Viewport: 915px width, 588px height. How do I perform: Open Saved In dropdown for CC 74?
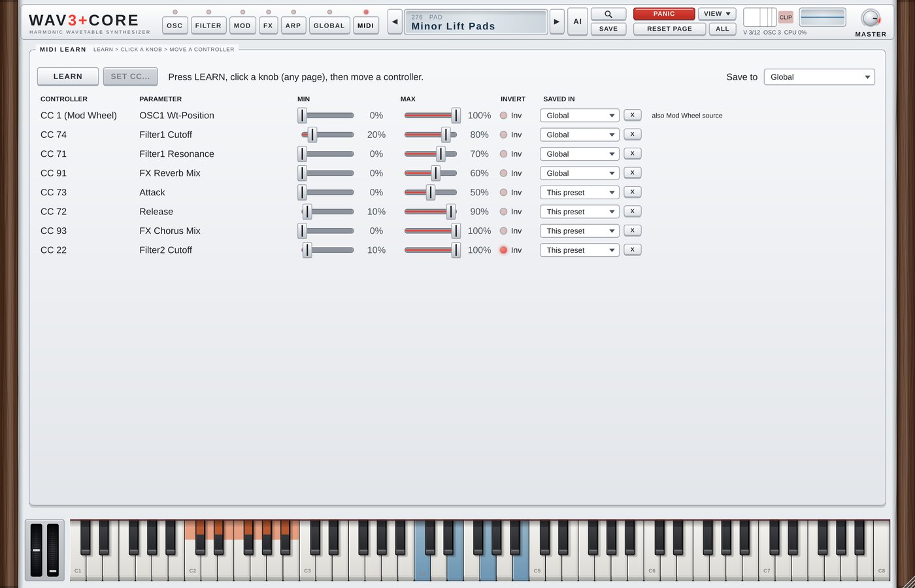coord(580,135)
